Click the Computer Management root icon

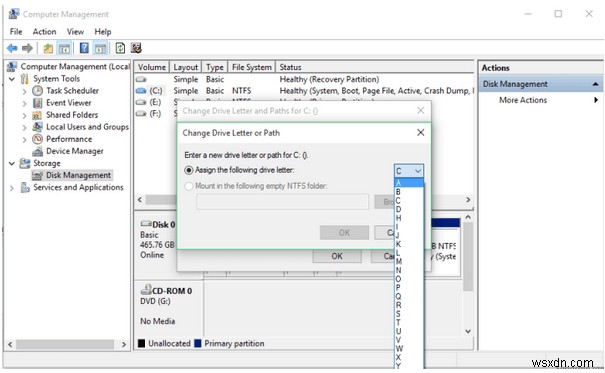tap(12, 66)
